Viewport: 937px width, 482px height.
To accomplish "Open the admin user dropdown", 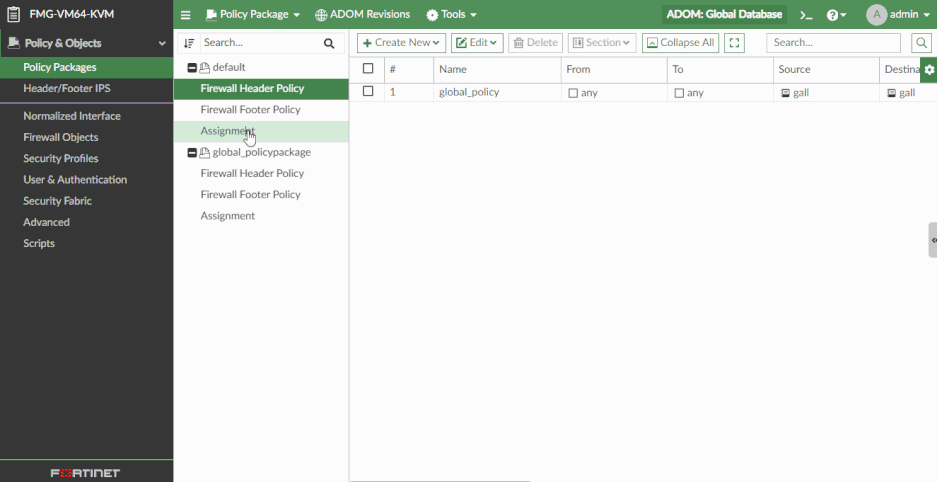I will point(910,15).
